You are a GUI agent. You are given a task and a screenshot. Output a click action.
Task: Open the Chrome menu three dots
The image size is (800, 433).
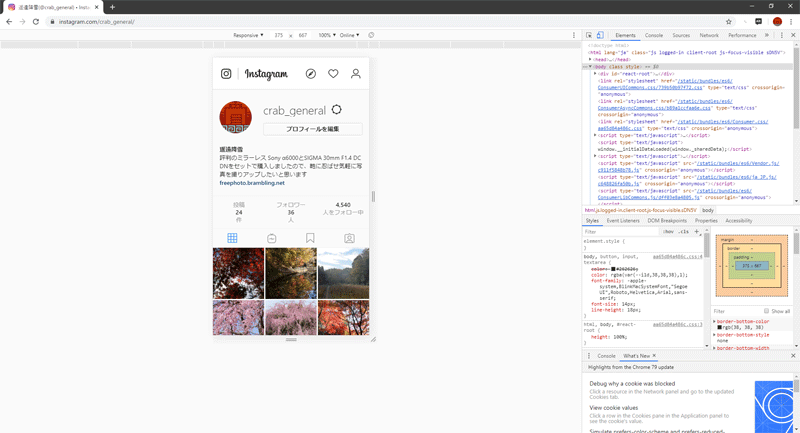click(791, 21)
